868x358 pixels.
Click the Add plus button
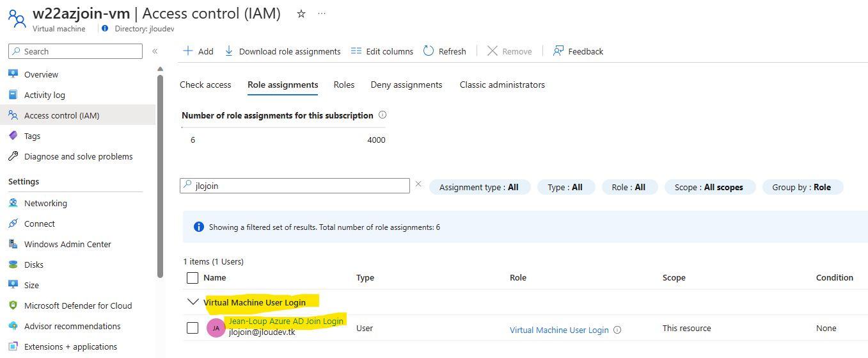tap(198, 51)
